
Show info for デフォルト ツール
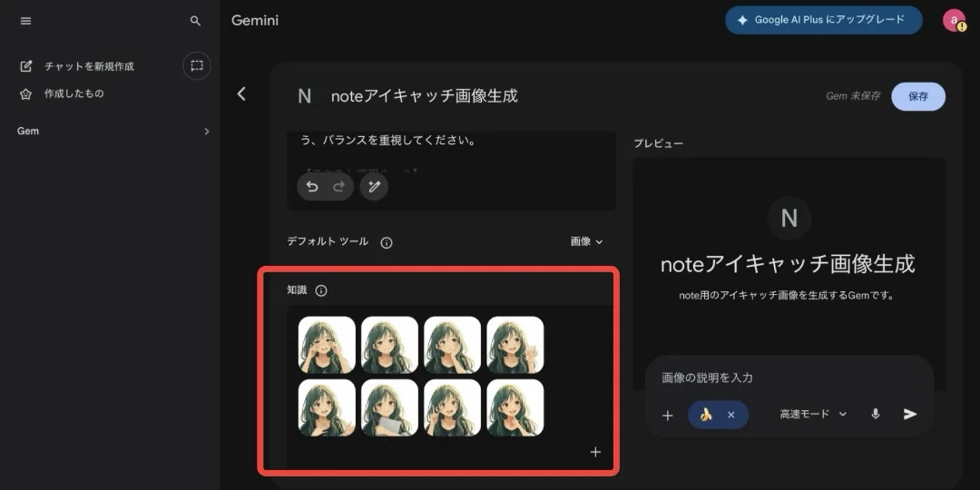[387, 243]
